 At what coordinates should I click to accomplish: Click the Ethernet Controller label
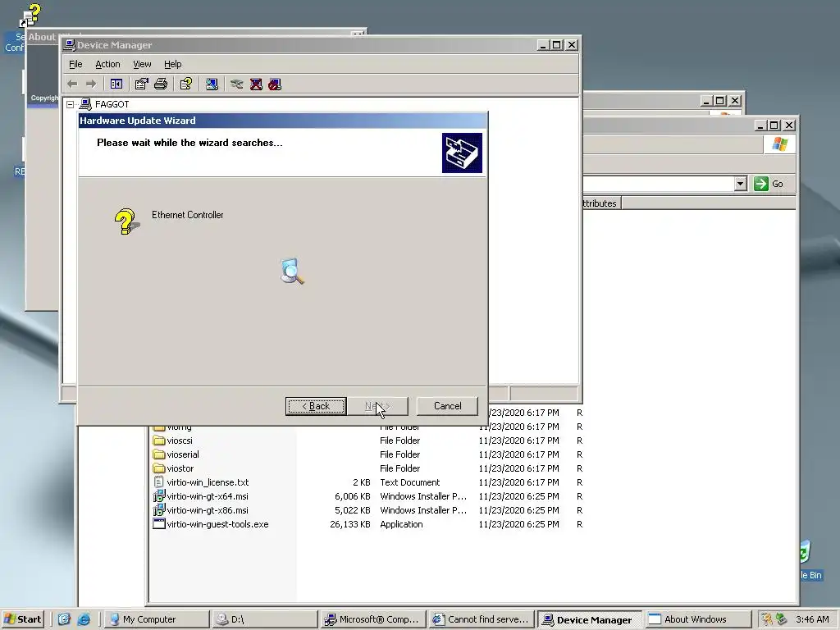click(188, 215)
